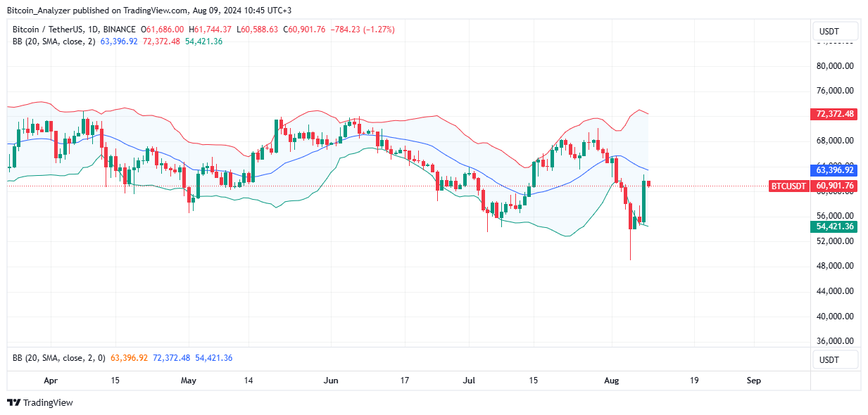Click the TradingView logo icon

click(x=13, y=402)
